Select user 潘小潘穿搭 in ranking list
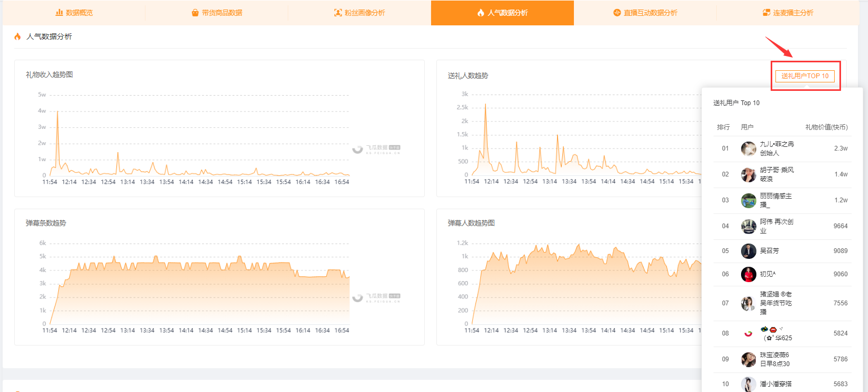Viewport: 868px width, 392px height. point(776,384)
